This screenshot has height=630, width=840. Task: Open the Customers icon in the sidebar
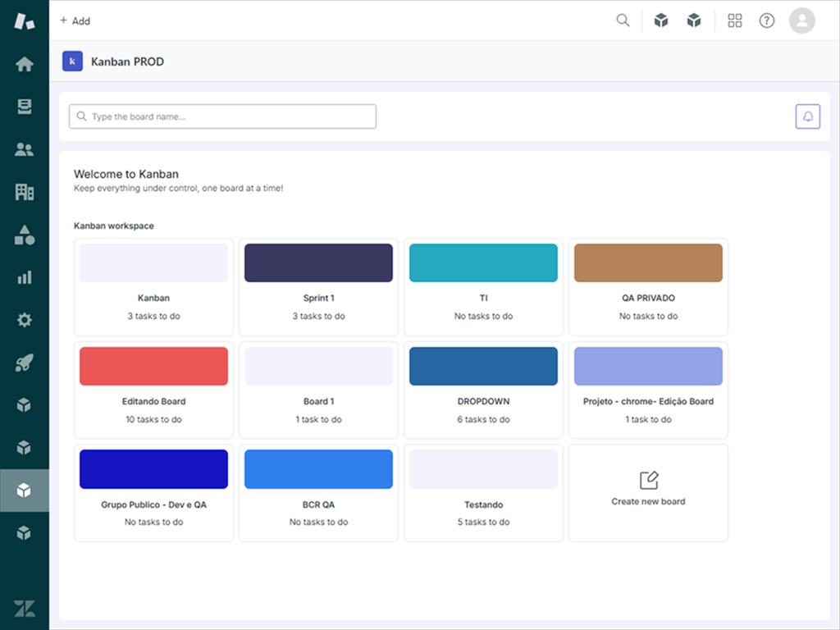coord(25,148)
